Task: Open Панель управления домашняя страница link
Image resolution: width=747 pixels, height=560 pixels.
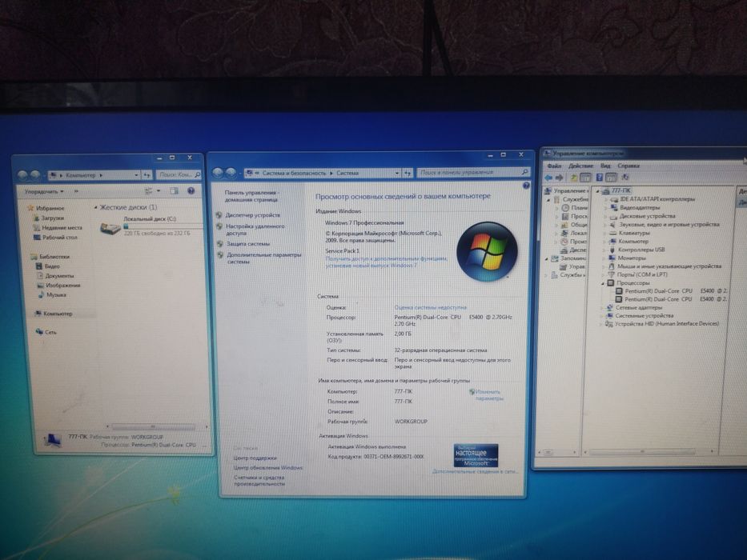Action: (x=252, y=196)
